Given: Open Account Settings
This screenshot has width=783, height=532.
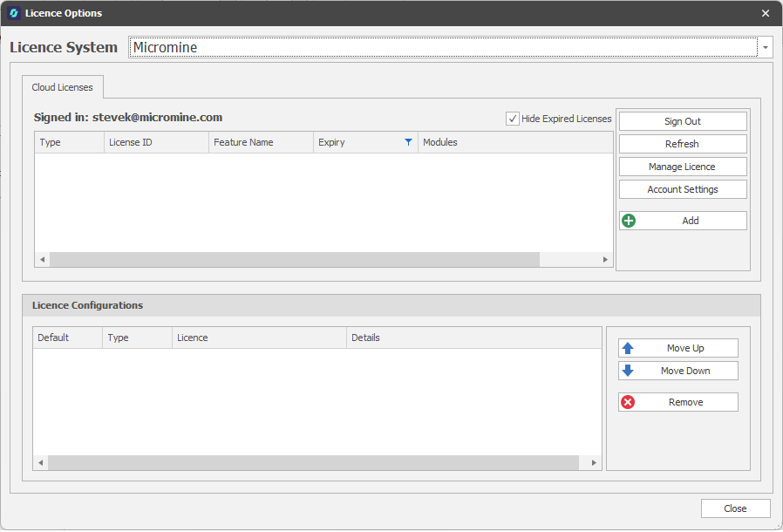Looking at the screenshot, I should click(682, 189).
